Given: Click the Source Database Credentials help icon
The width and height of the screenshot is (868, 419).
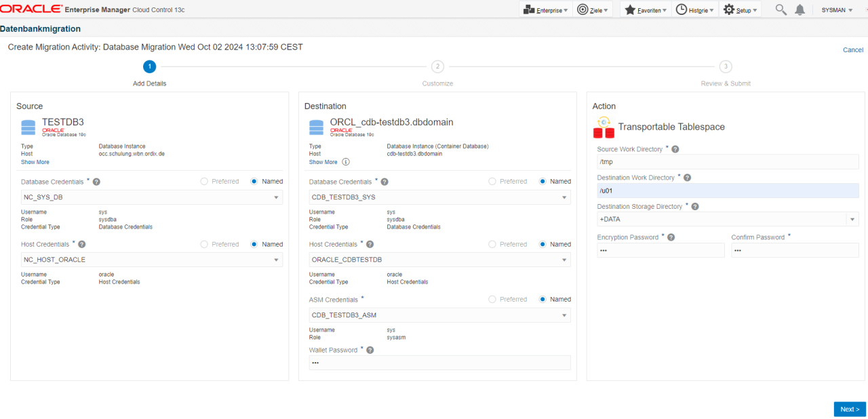Looking at the screenshot, I should coord(96,182).
